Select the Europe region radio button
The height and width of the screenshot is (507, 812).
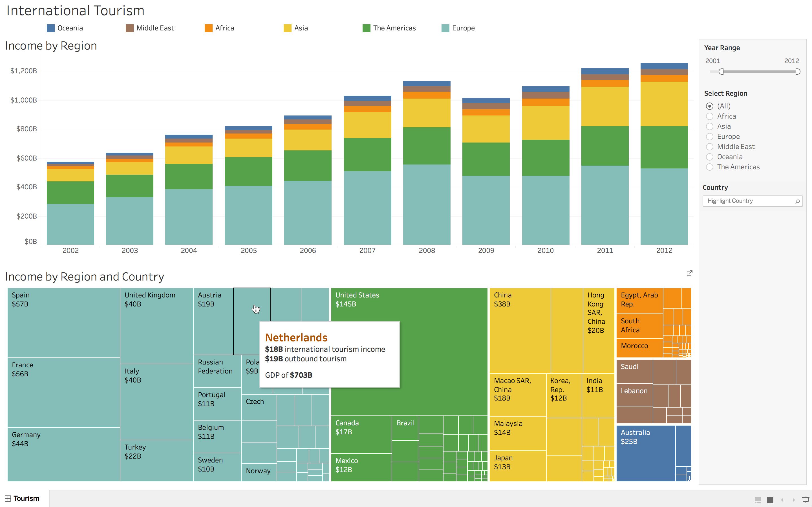coord(710,137)
